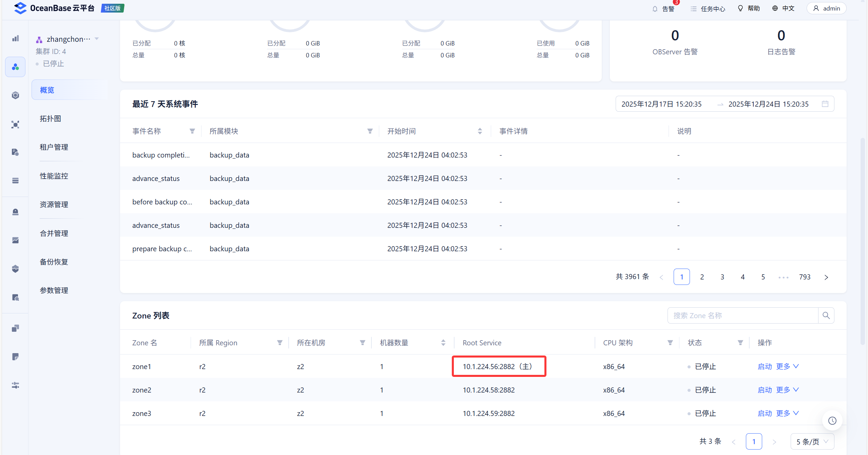The width and height of the screenshot is (868, 455).
Task: Go to 备份恢复 in side menu
Action: pos(54,262)
